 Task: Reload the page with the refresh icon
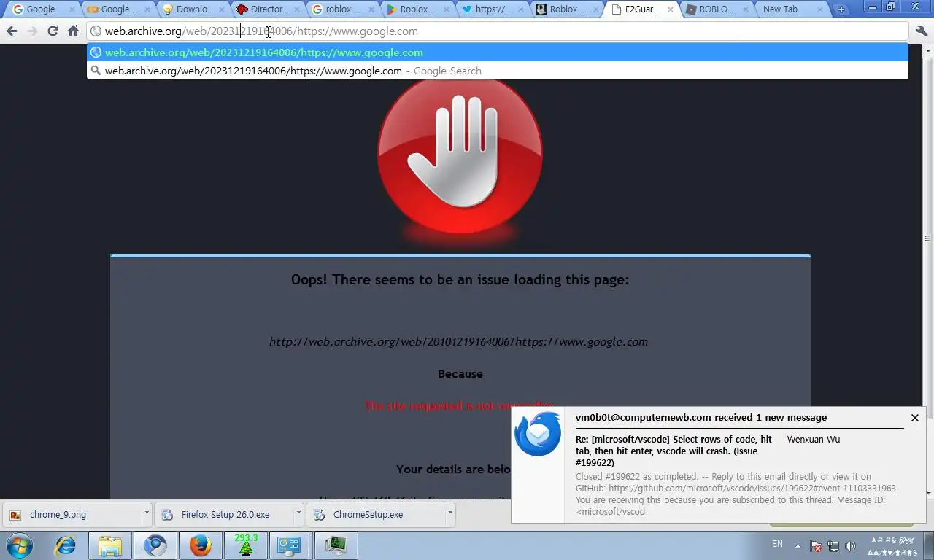click(x=53, y=31)
